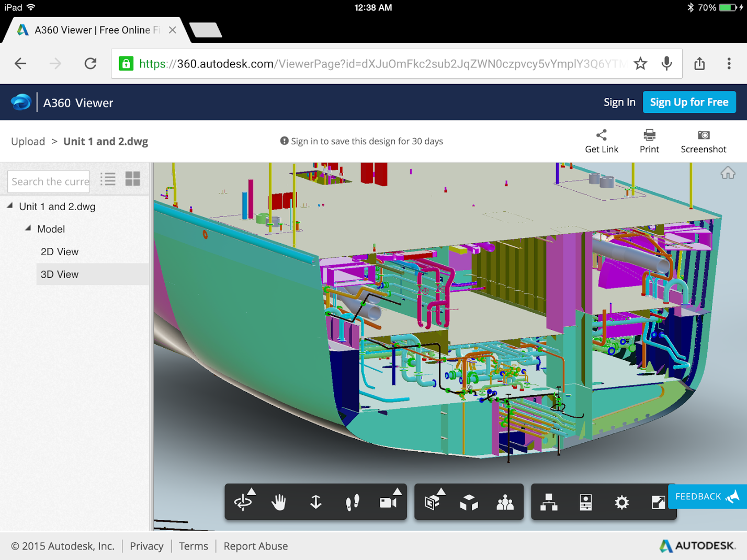Toggle full screen viewer mode
Image resolution: width=747 pixels, height=560 pixels.
(x=658, y=502)
